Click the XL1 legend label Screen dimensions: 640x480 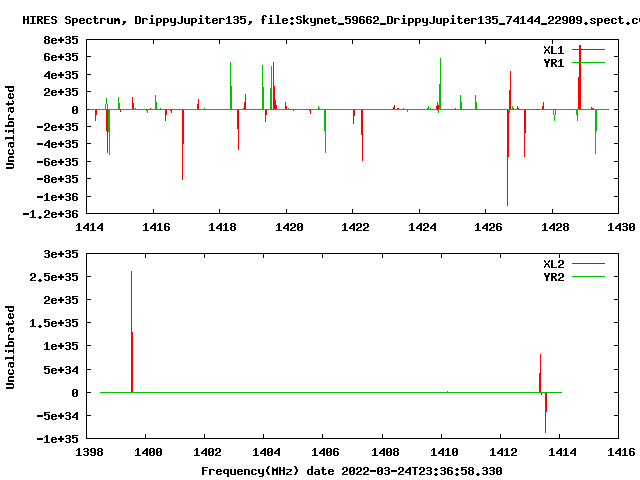coord(553,50)
